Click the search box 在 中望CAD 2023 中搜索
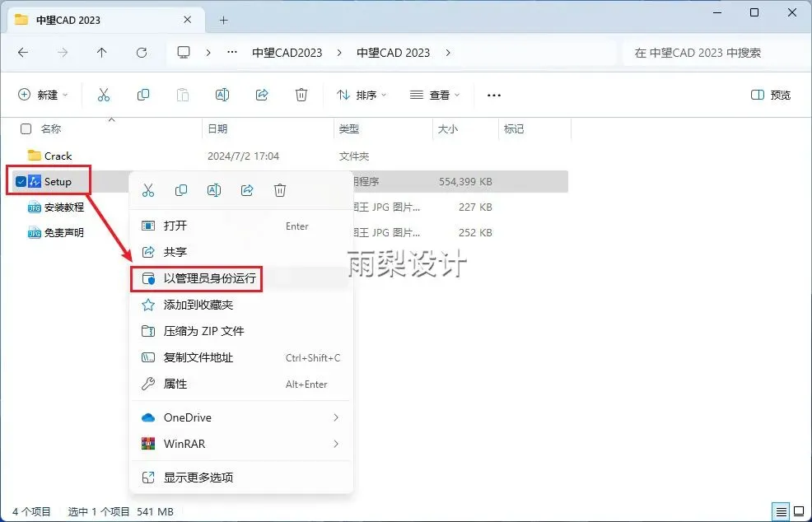The image size is (812, 522). click(712, 53)
